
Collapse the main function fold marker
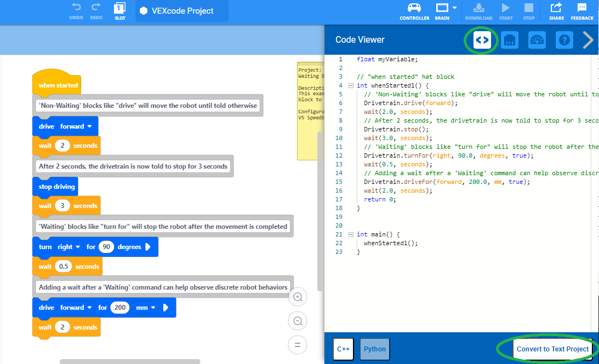[351, 235]
